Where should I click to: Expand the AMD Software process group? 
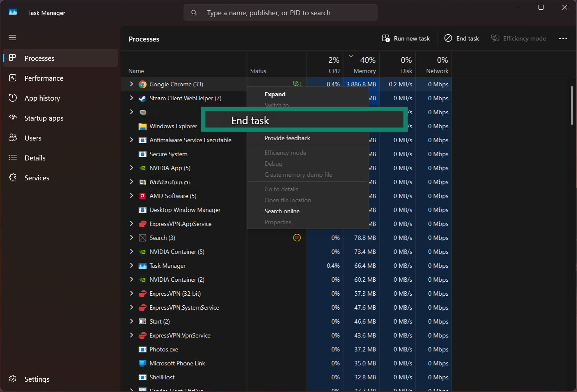[x=131, y=196]
